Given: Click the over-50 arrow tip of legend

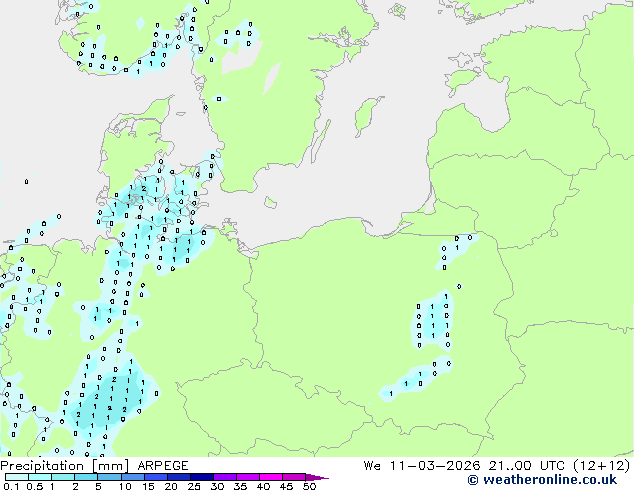Looking at the screenshot, I should [x=317, y=478].
